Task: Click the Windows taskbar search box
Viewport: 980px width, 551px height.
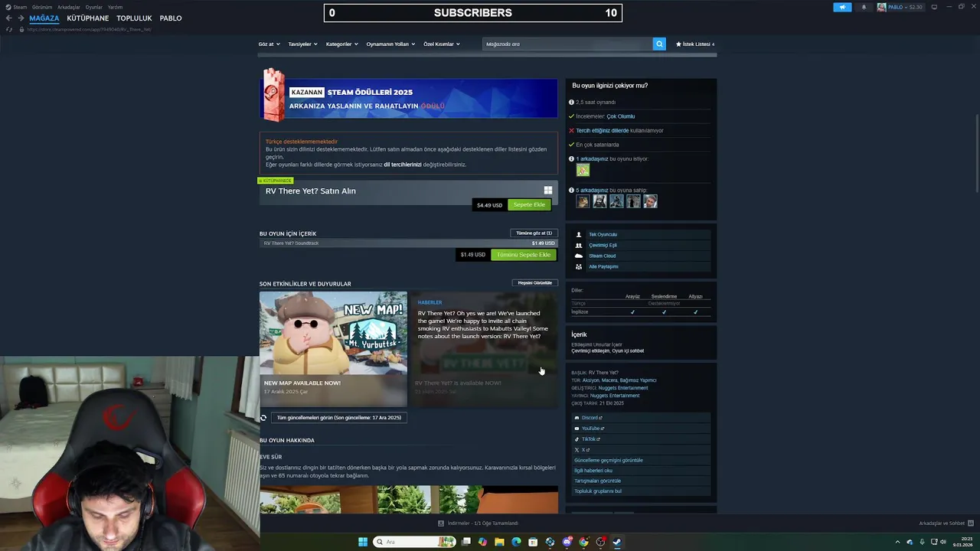Action: coord(415,542)
